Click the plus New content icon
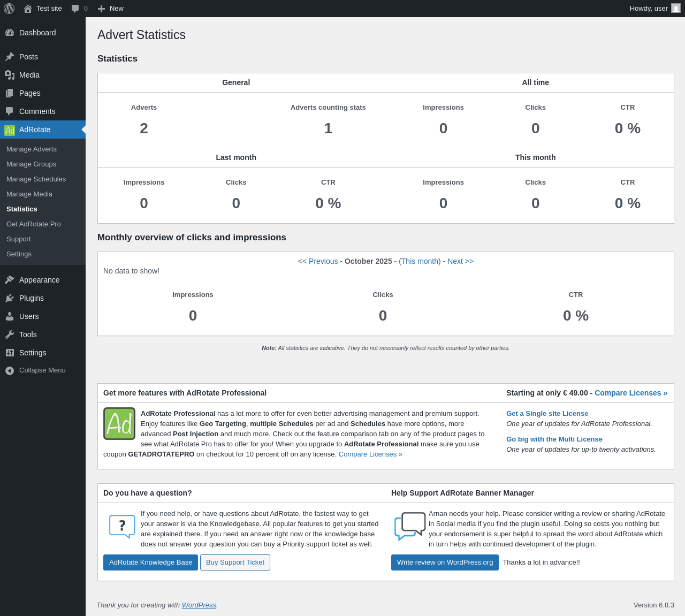Viewport: 685px width, 616px height. (x=101, y=9)
